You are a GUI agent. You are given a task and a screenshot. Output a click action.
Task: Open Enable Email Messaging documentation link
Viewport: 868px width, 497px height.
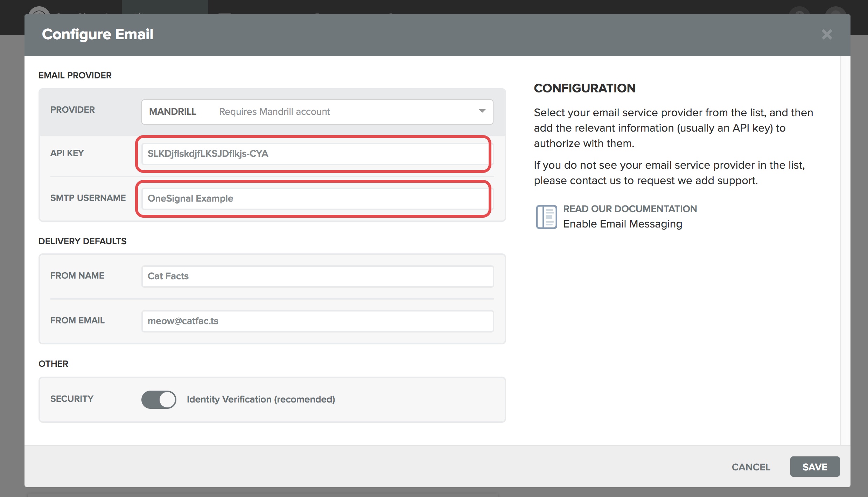623,224
